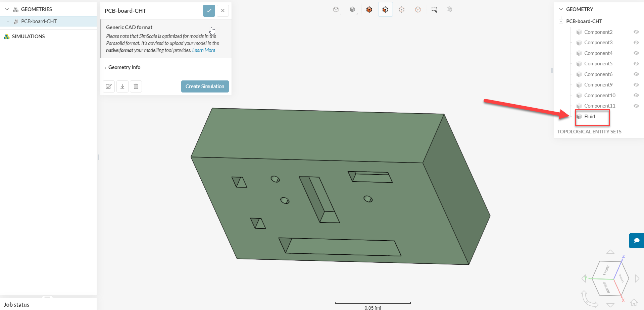Click the FRONT face of orientation cube
644x310 pixels.
coord(606,270)
